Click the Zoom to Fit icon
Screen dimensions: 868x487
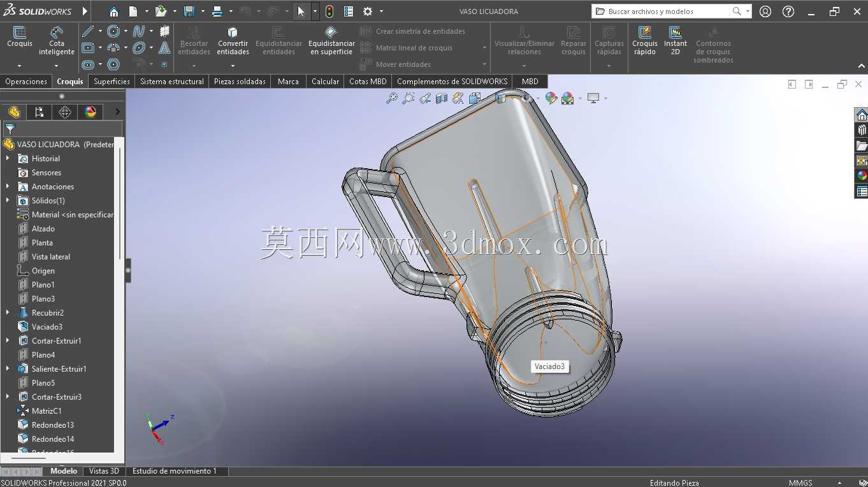pos(392,98)
